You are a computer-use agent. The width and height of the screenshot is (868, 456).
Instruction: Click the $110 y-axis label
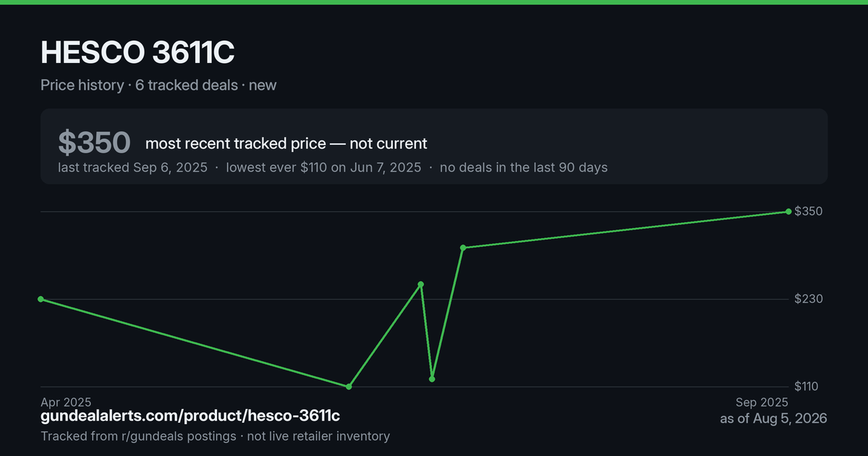[x=808, y=387]
